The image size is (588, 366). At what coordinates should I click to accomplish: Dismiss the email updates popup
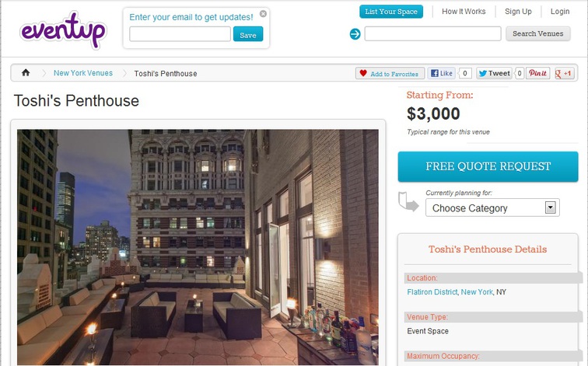click(x=263, y=14)
